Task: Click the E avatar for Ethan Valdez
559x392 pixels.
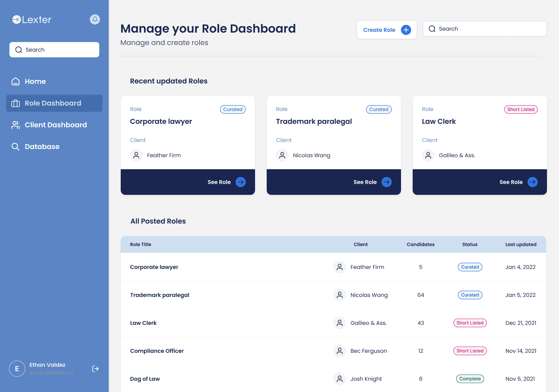Action: tap(17, 369)
